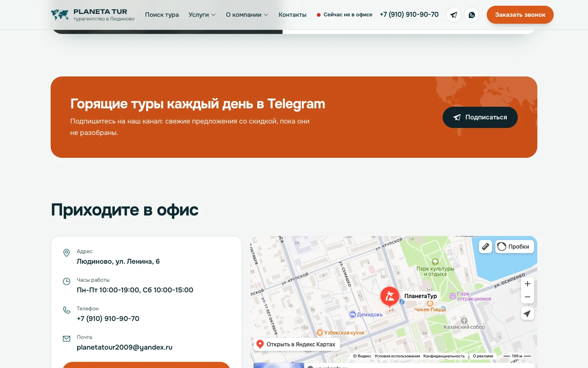
Task: Click the clock icon beside Часы работы
Action: [67, 281]
